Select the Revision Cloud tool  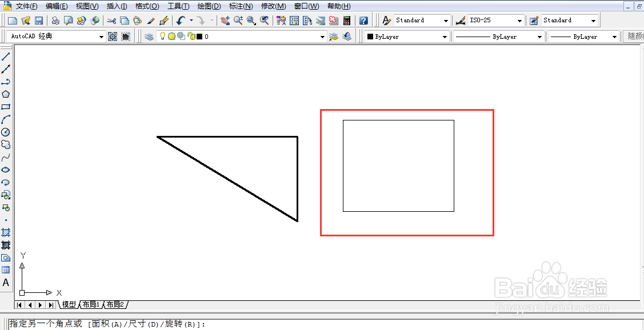click(x=6, y=144)
